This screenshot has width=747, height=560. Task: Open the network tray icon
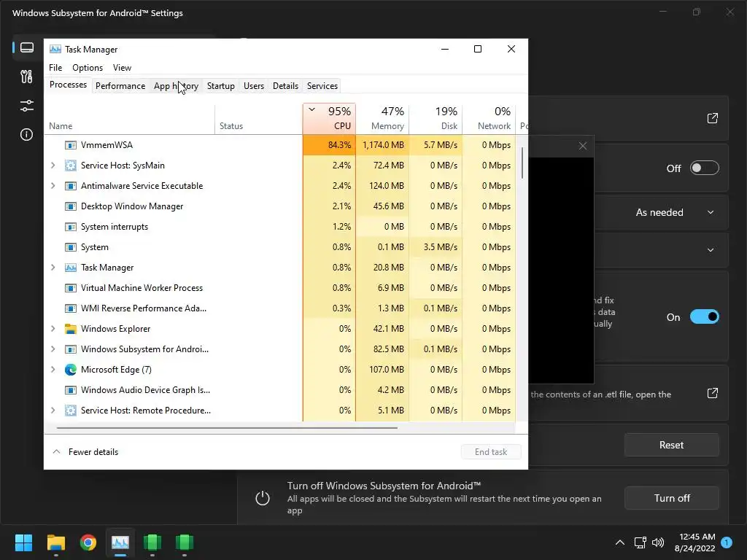coord(640,542)
